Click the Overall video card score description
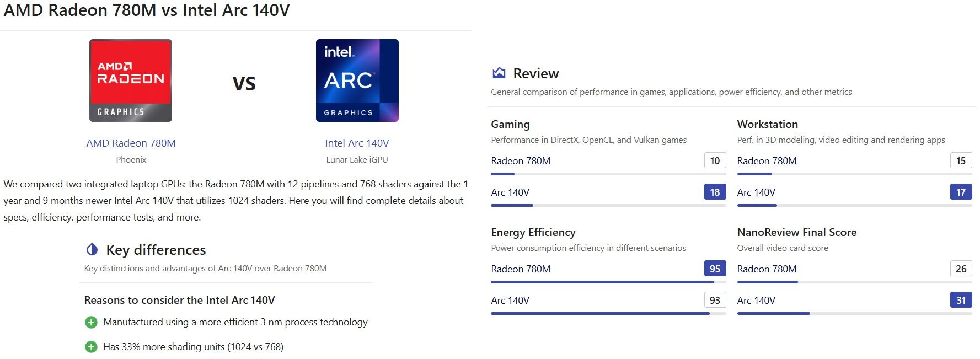 point(783,248)
